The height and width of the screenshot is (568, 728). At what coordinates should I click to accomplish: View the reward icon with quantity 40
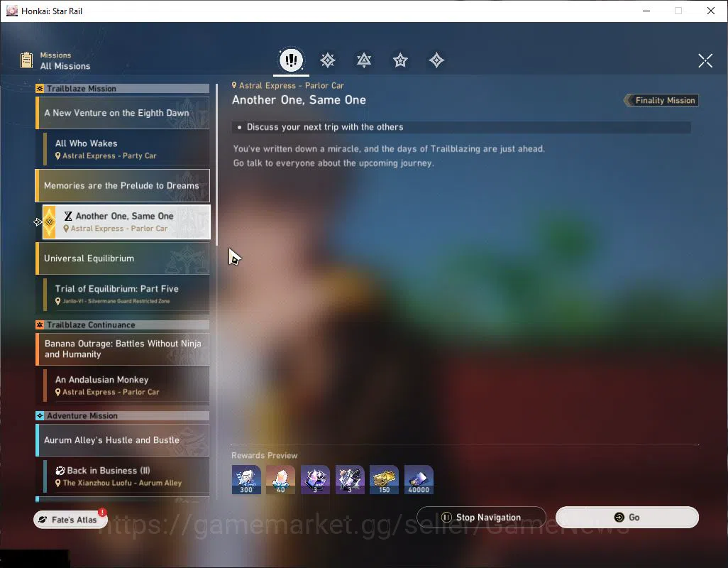[280, 480]
